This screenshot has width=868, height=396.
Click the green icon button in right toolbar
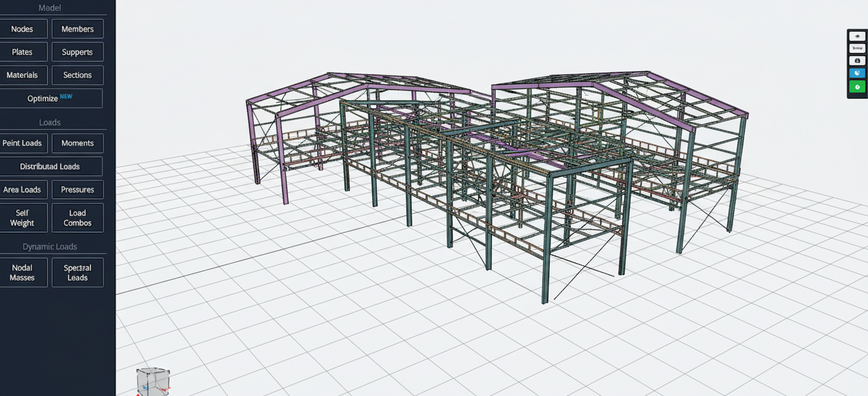click(x=857, y=87)
